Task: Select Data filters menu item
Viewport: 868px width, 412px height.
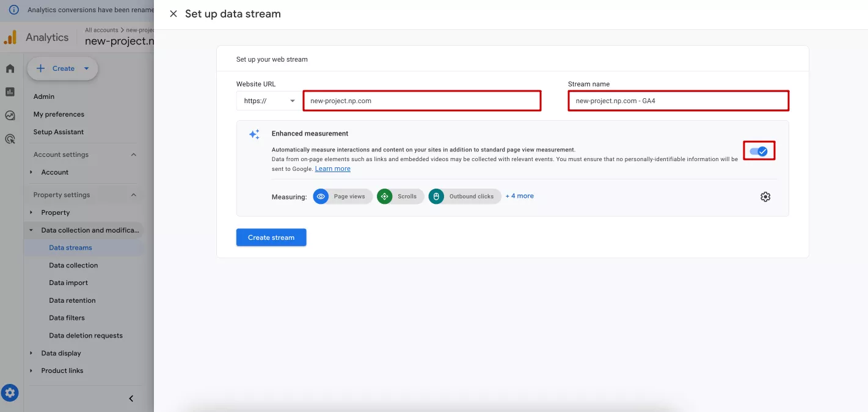Action: pyautogui.click(x=67, y=318)
